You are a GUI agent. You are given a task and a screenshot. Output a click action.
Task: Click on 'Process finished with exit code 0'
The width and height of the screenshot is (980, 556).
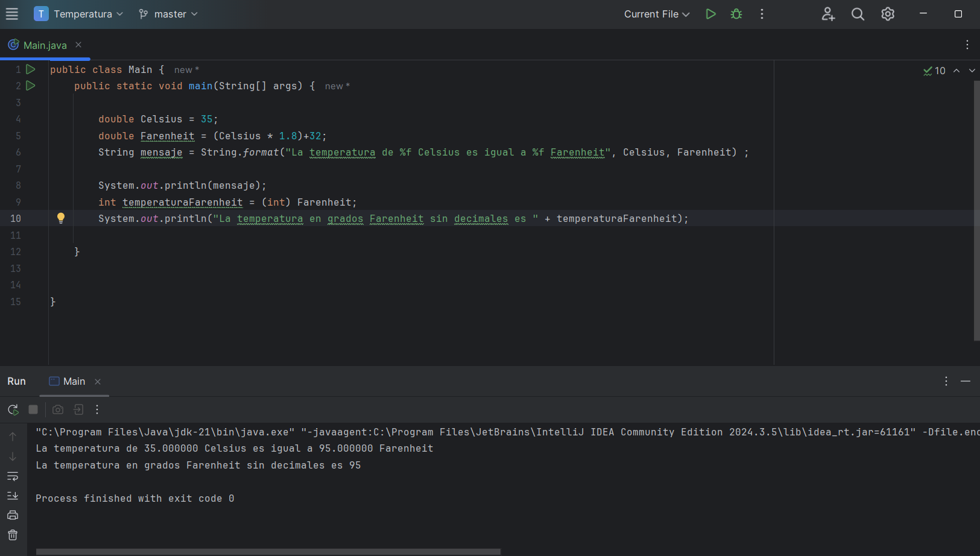135,498
